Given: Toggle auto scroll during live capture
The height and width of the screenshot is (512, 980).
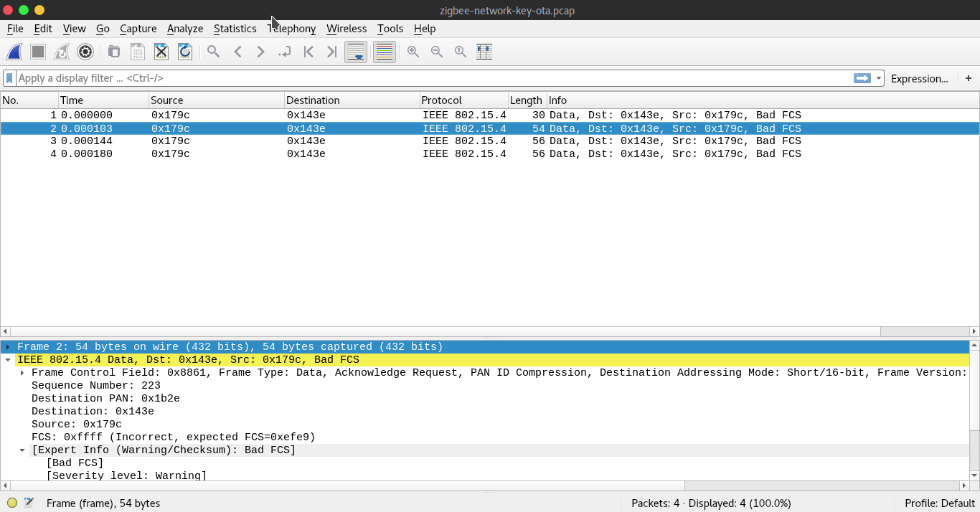Looking at the screenshot, I should 356,52.
